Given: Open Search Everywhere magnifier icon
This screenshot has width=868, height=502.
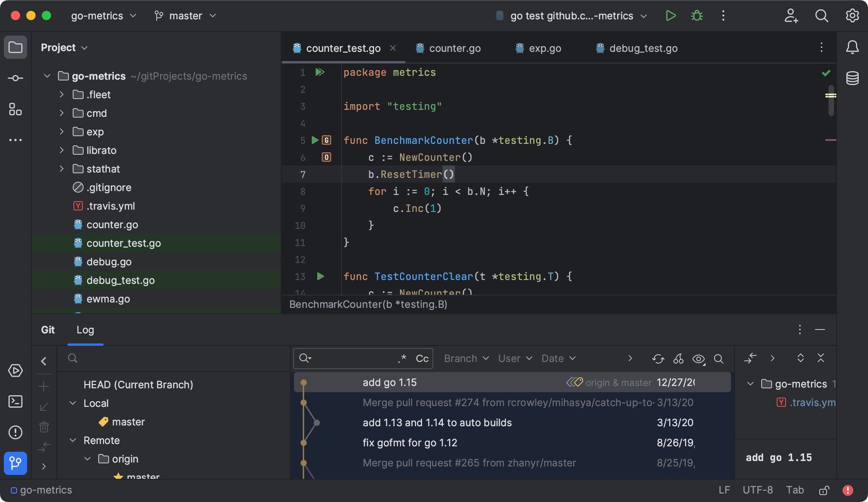Looking at the screenshot, I should (822, 16).
